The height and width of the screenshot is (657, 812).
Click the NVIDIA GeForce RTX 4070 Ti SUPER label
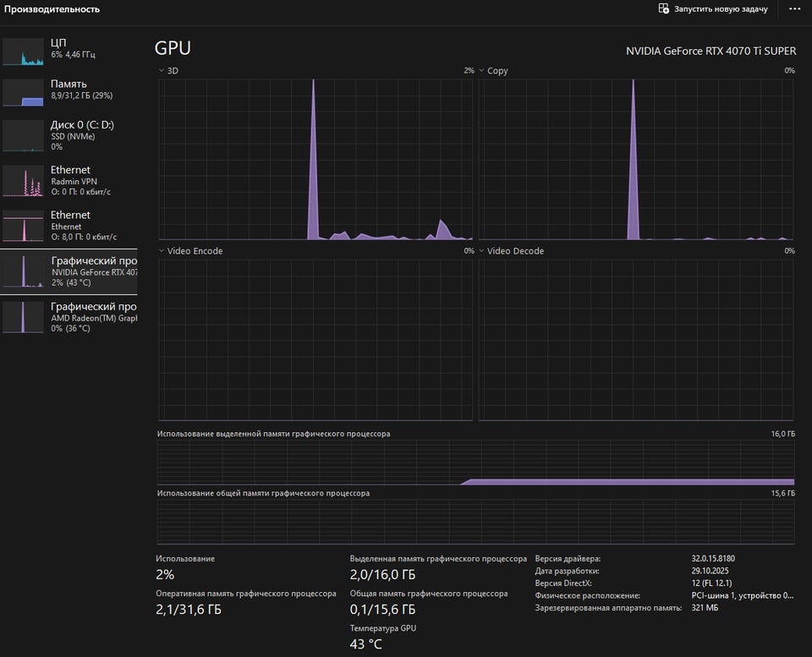click(x=711, y=51)
